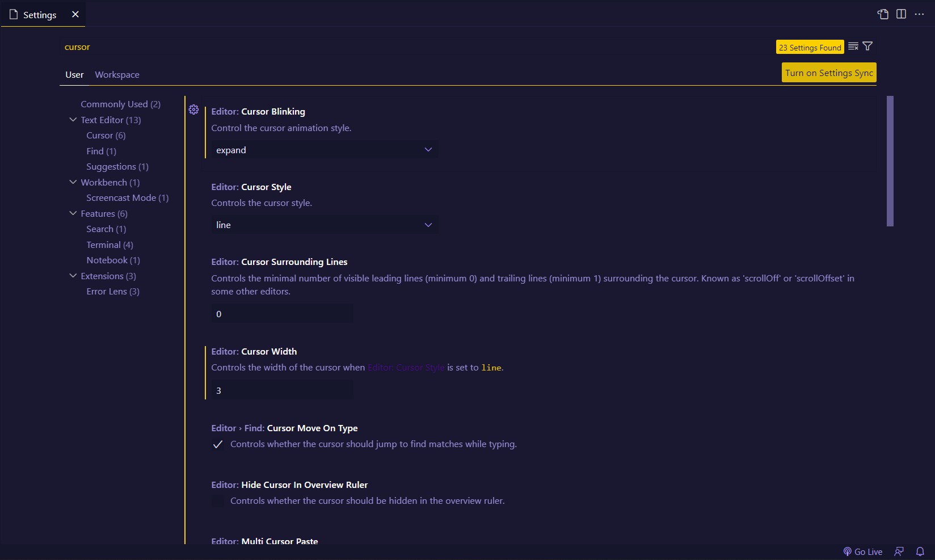
Task: Split the editor to the right
Action: pos(901,14)
